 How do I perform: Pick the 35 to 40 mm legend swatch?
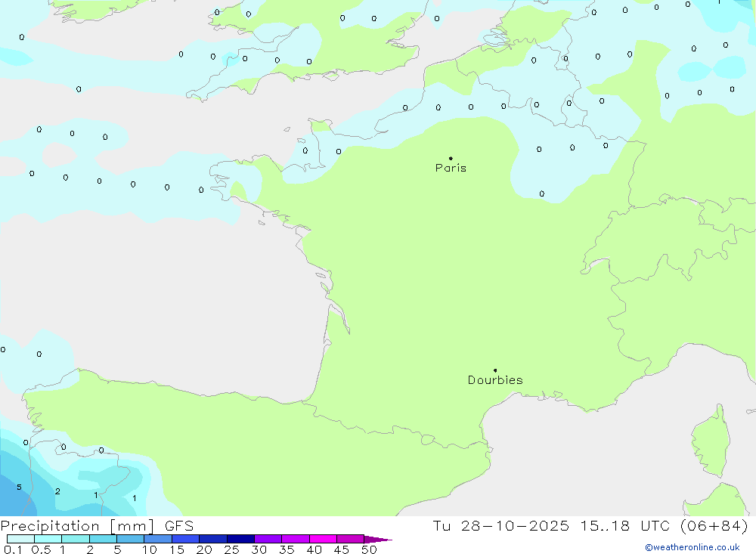[x=296, y=539]
